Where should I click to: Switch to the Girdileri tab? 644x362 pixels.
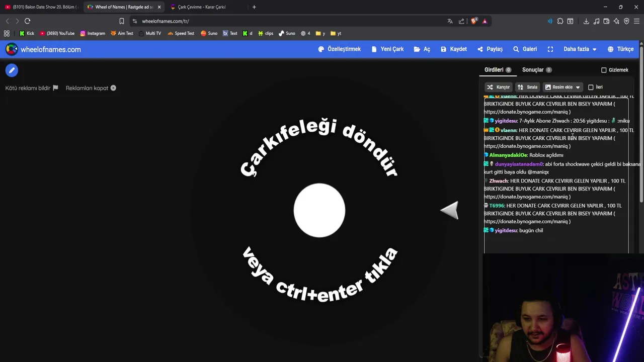[x=498, y=70]
